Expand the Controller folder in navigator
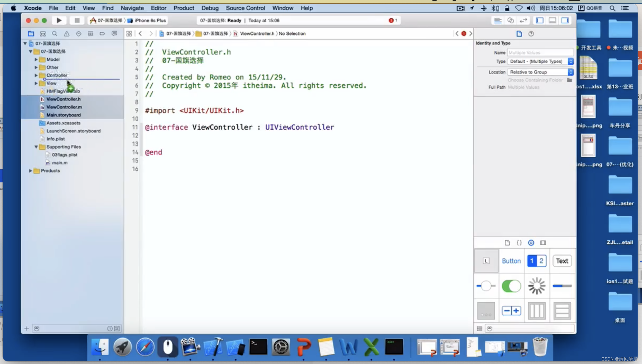Screen dimensions: 642x364 [x=36, y=75]
